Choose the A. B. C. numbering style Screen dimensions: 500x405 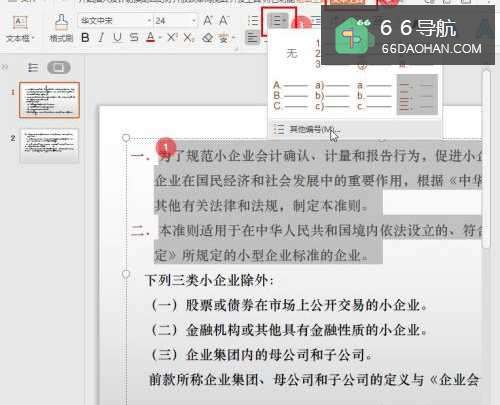pos(290,96)
